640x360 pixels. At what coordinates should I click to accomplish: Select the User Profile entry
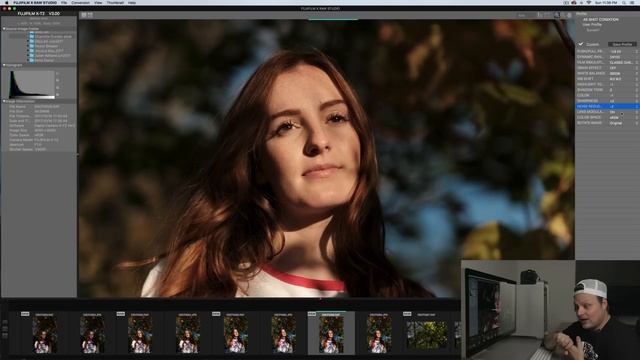pyautogui.click(x=592, y=24)
